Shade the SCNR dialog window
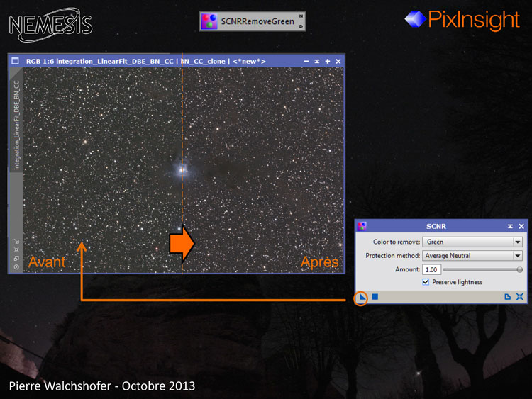This screenshot has height=399, width=532. click(x=510, y=227)
